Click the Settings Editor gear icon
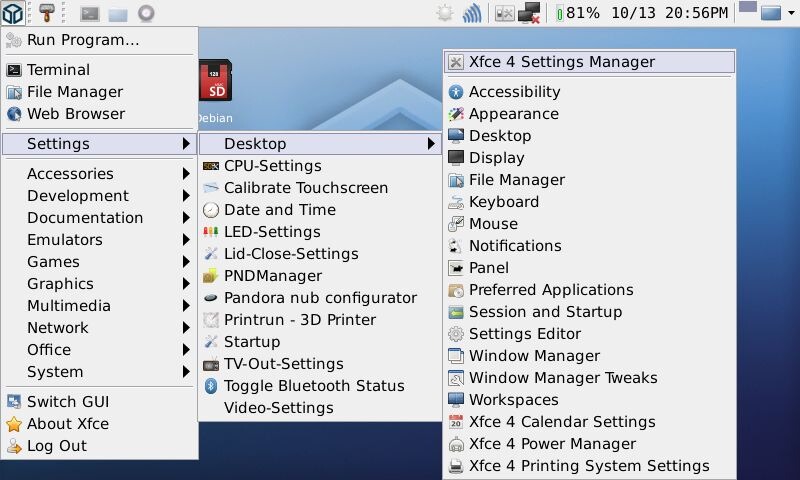 456,334
